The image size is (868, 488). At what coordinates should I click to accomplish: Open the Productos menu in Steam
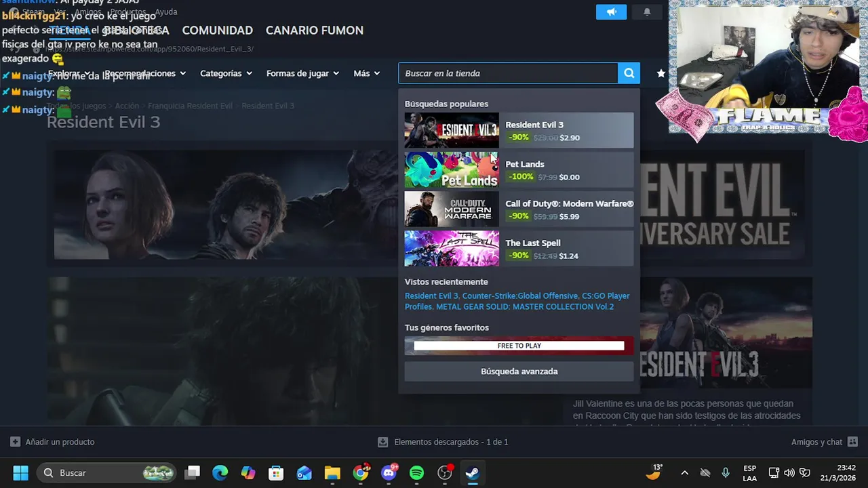(x=127, y=12)
